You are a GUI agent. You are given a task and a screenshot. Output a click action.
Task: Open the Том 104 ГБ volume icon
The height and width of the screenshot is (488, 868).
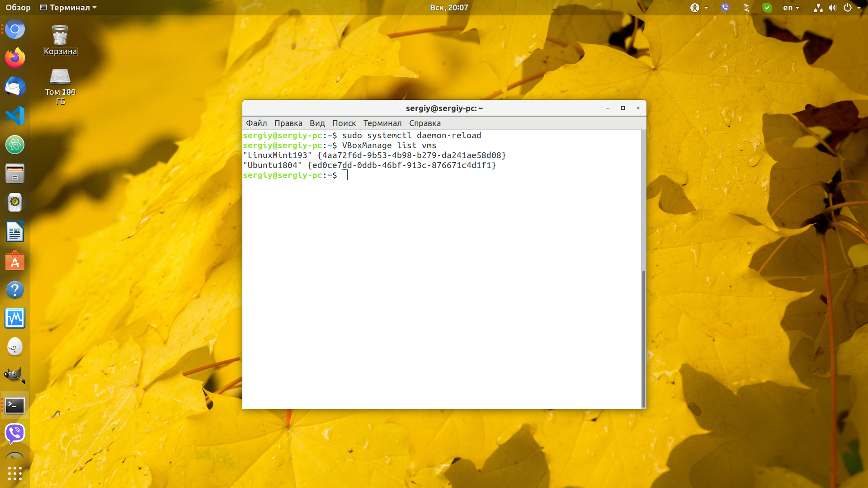point(60,87)
